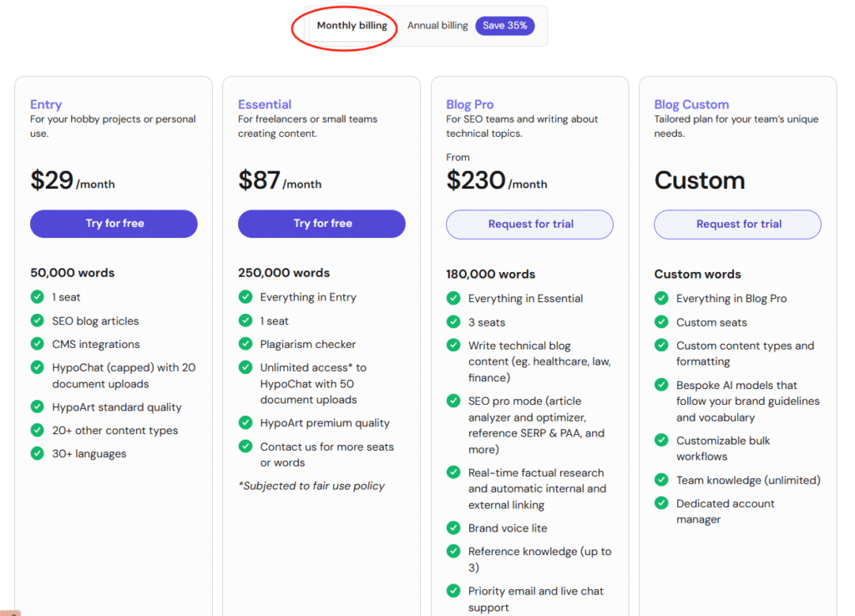Screen dimensions: 855x616
Task: Click Try for free under Essential plan
Action: click(321, 224)
